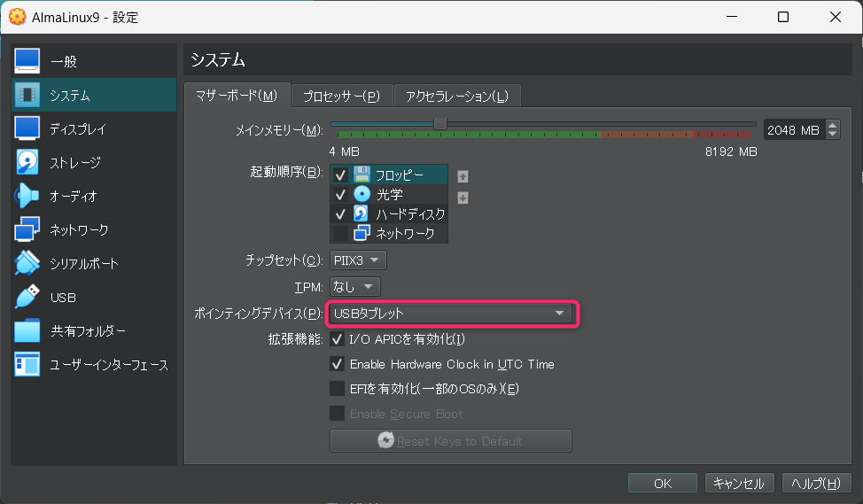Enable the EFIを有効化 checkbox
This screenshot has height=504, width=863.
click(x=338, y=388)
